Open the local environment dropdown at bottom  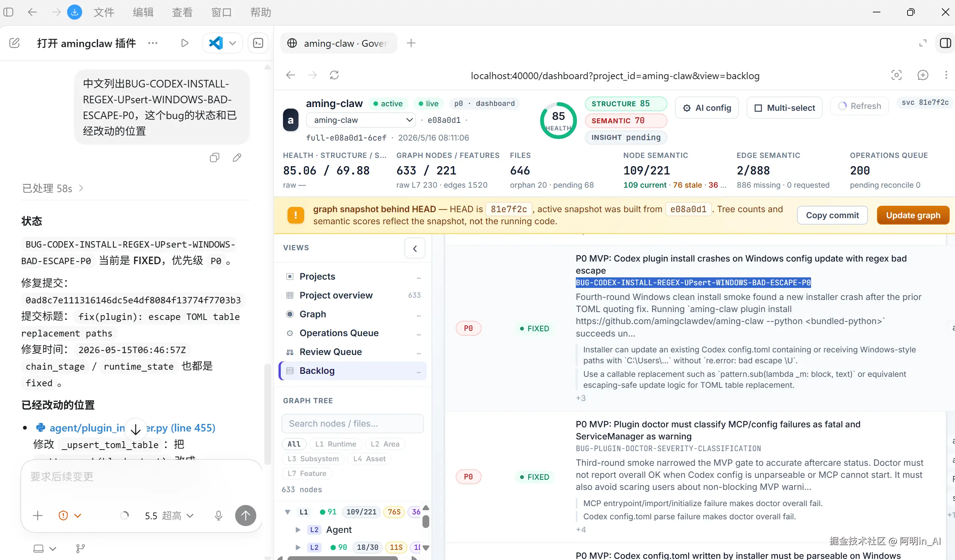click(x=45, y=548)
